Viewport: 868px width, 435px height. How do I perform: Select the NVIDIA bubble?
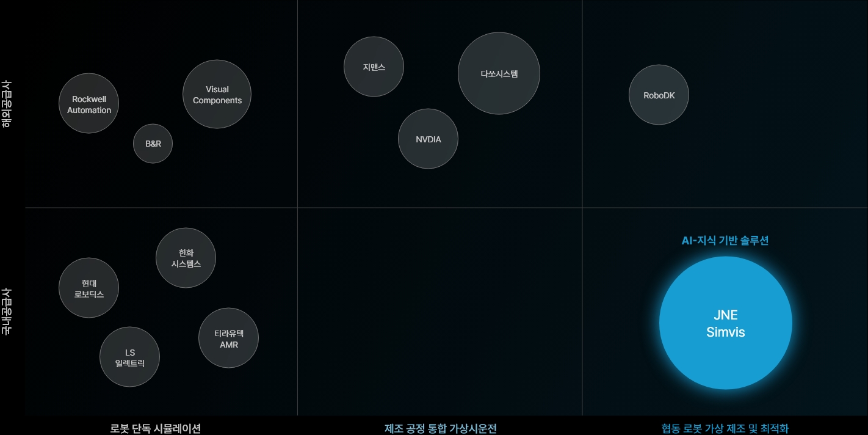[428, 139]
